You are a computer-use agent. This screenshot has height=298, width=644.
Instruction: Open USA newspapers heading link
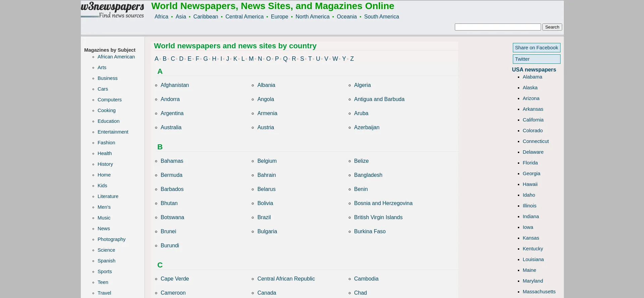(534, 70)
